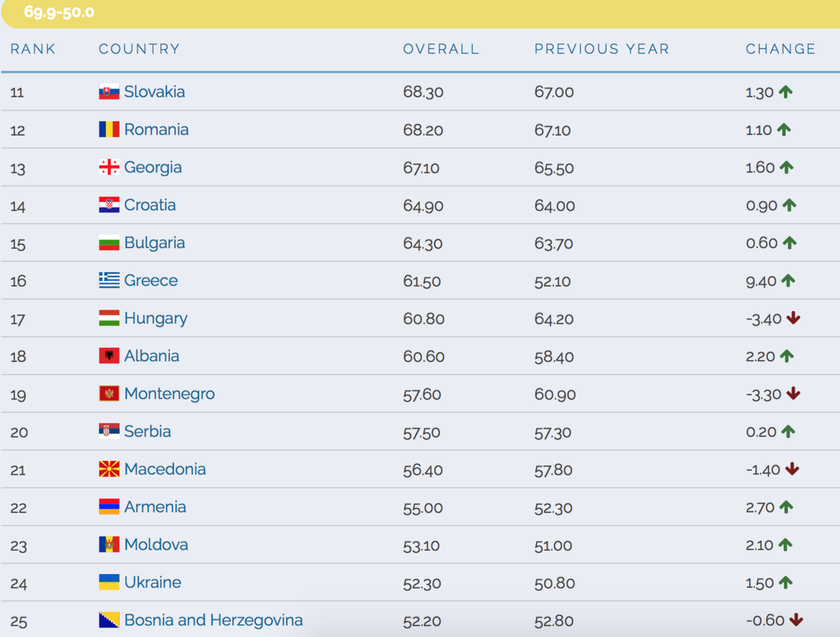Select Slovakia's overall score 68.30
The image size is (840, 637).
click(x=423, y=92)
